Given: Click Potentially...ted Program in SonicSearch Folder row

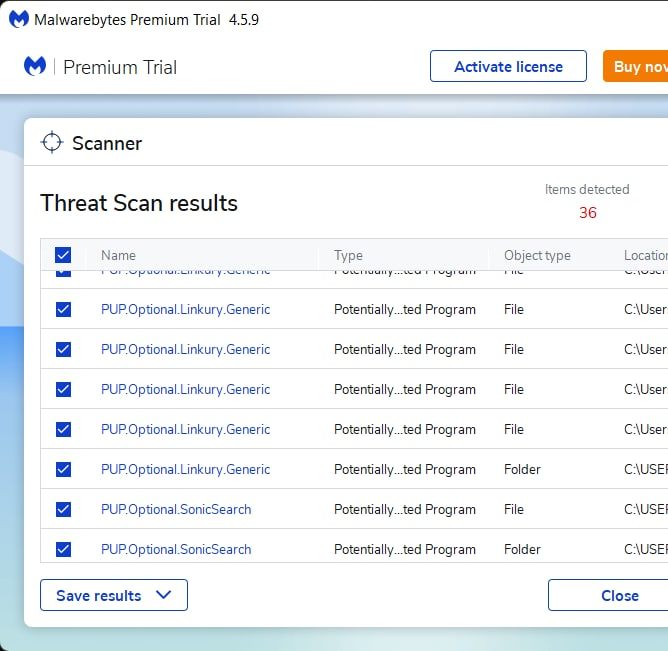Looking at the screenshot, I should pyautogui.click(x=405, y=549).
